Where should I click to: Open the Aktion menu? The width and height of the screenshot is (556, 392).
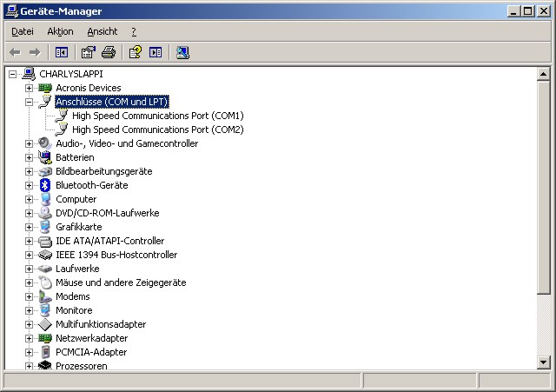click(60, 31)
